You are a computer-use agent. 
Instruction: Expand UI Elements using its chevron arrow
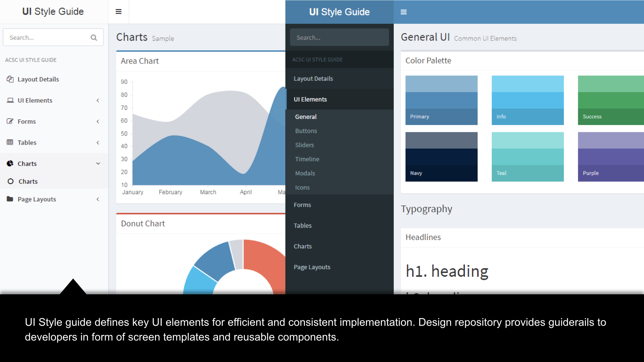tap(98, 100)
